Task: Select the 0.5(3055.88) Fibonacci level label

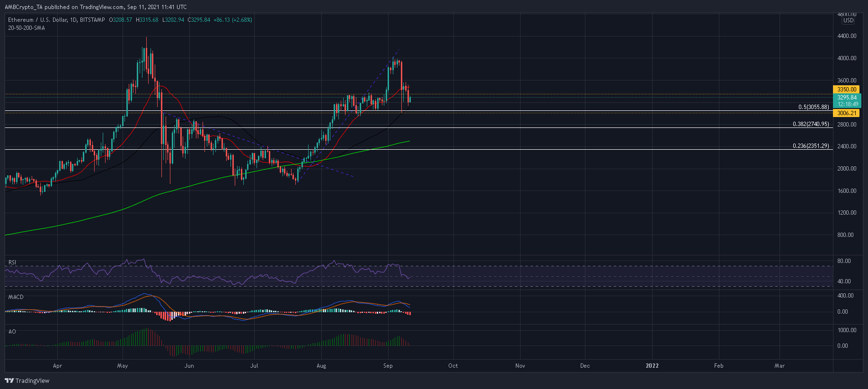Action: [814, 107]
